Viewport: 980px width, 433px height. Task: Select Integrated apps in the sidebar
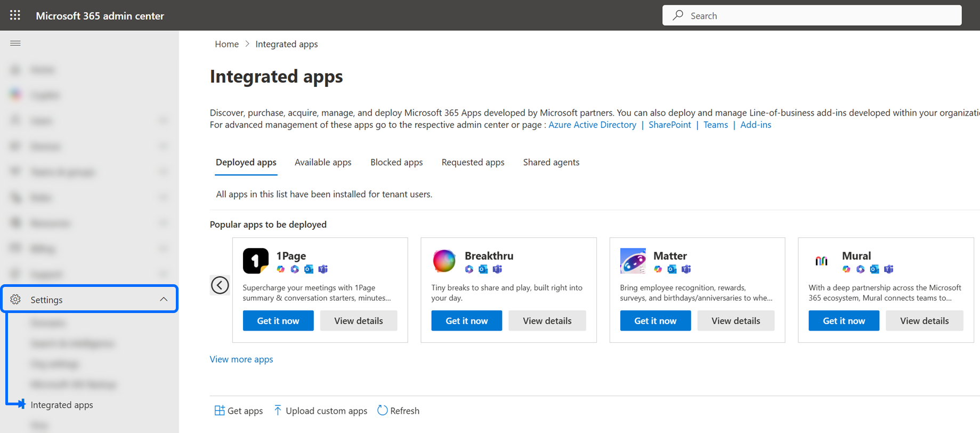point(62,405)
